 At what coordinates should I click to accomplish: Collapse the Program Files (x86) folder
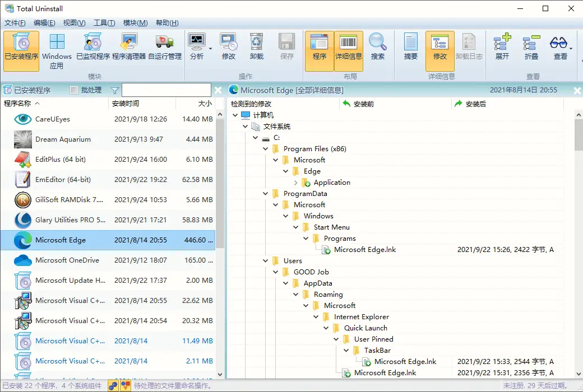pyautogui.click(x=265, y=148)
